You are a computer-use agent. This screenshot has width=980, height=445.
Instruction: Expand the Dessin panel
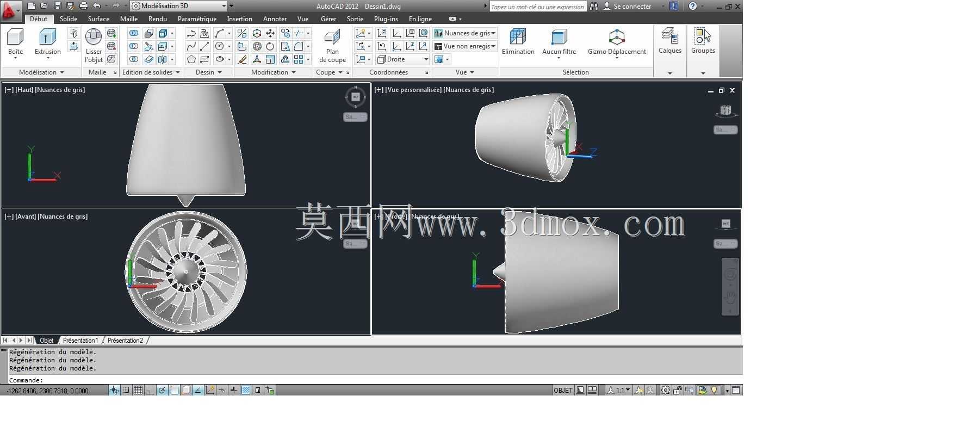pyautogui.click(x=208, y=72)
